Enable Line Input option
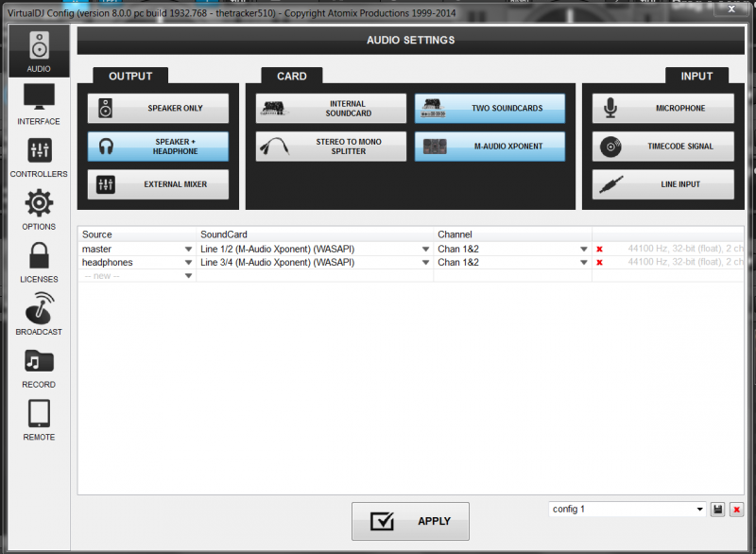The width and height of the screenshot is (756, 554). [663, 184]
